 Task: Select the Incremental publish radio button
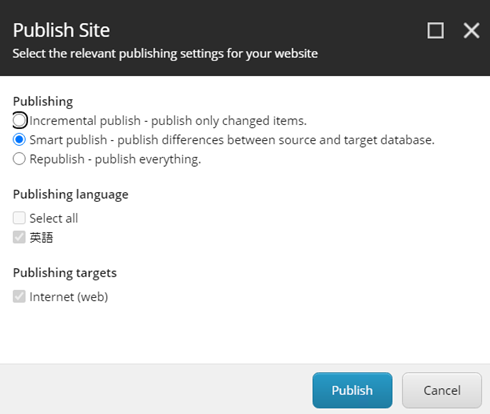pyautogui.click(x=19, y=120)
